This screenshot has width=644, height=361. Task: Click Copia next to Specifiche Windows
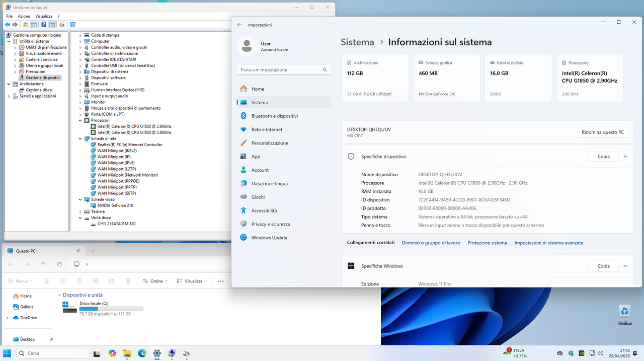point(603,266)
